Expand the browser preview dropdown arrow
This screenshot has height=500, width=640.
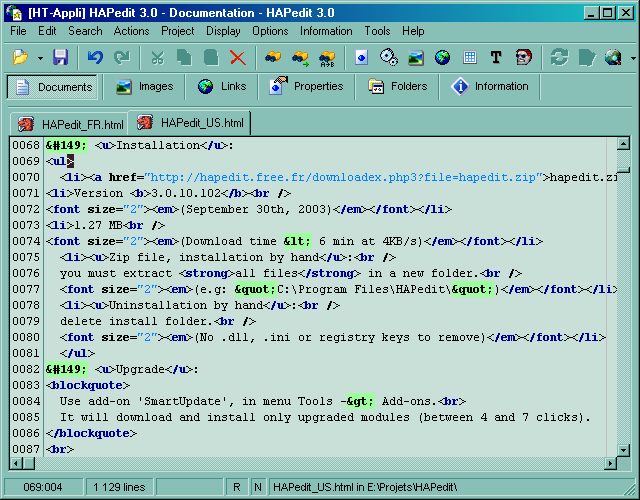pyautogui.click(x=633, y=58)
